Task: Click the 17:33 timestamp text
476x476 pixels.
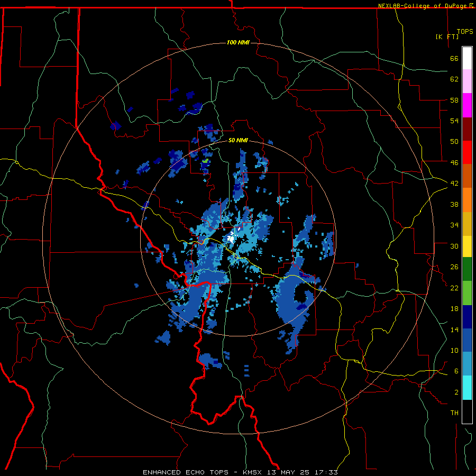Action: click(327, 472)
